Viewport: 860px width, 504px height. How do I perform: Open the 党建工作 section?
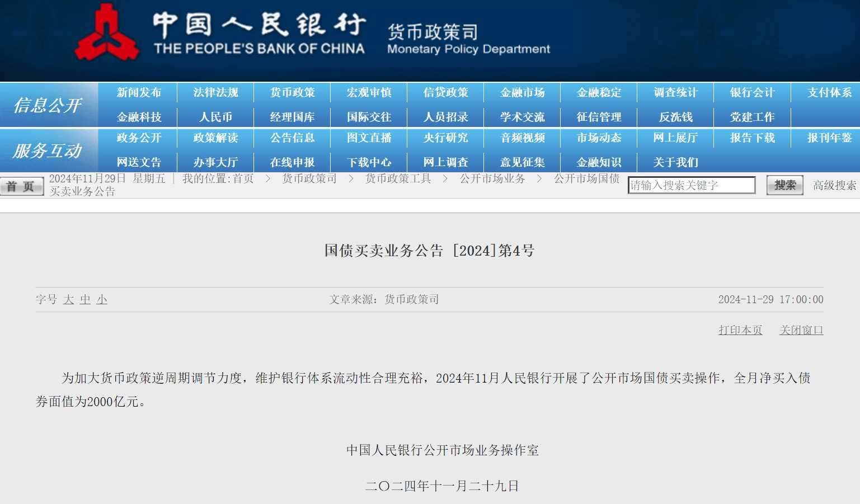coord(752,117)
